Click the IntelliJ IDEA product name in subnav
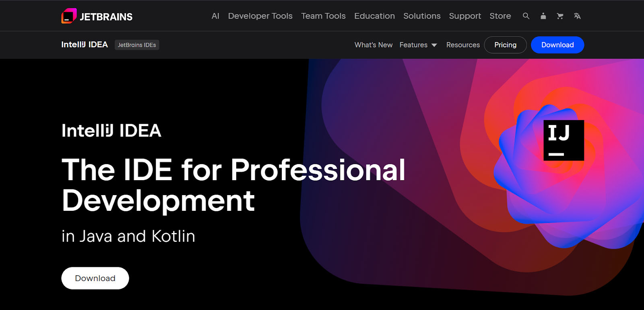Screen dimensions: 644x310 [x=85, y=45]
